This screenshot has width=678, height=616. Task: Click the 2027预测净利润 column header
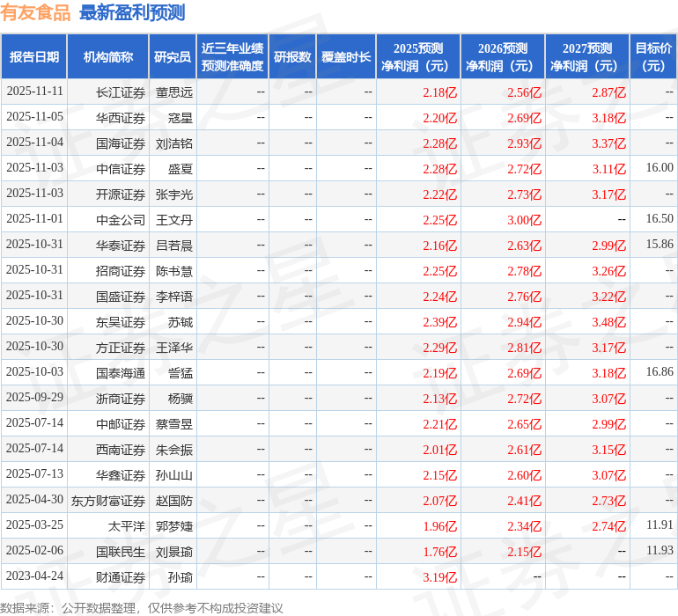pos(587,57)
